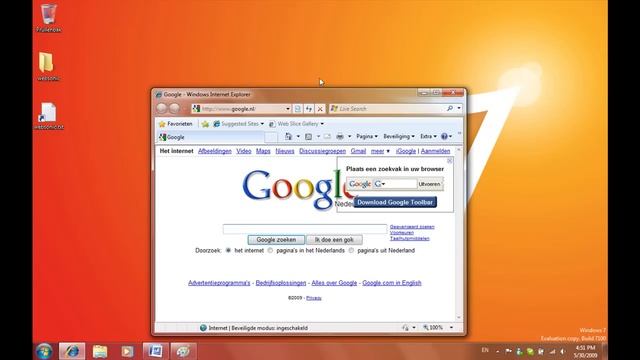Open the Prullenbak desktop icon

(x=49, y=18)
